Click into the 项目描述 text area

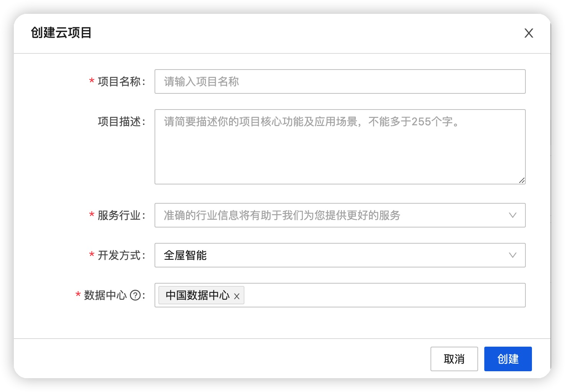[x=340, y=150]
